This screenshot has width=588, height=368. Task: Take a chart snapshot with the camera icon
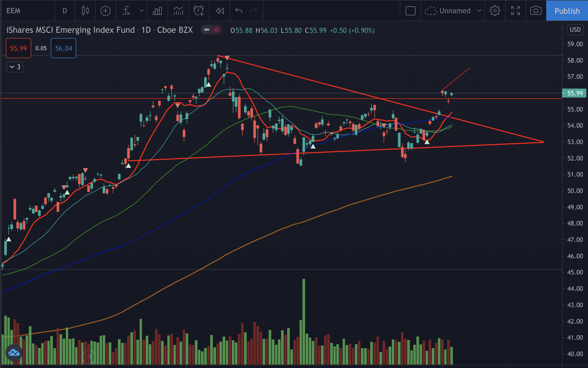pos(536,11)
